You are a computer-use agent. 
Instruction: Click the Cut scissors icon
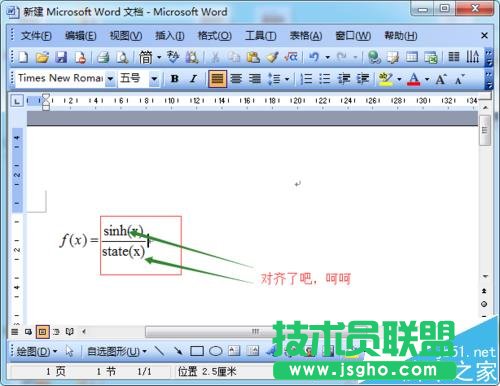point(215,57)
